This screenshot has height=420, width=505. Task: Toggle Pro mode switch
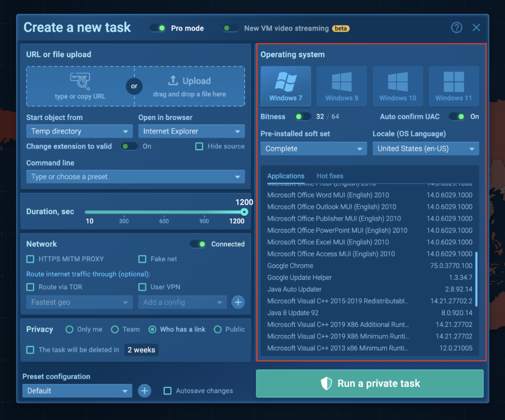coord(158,28)
